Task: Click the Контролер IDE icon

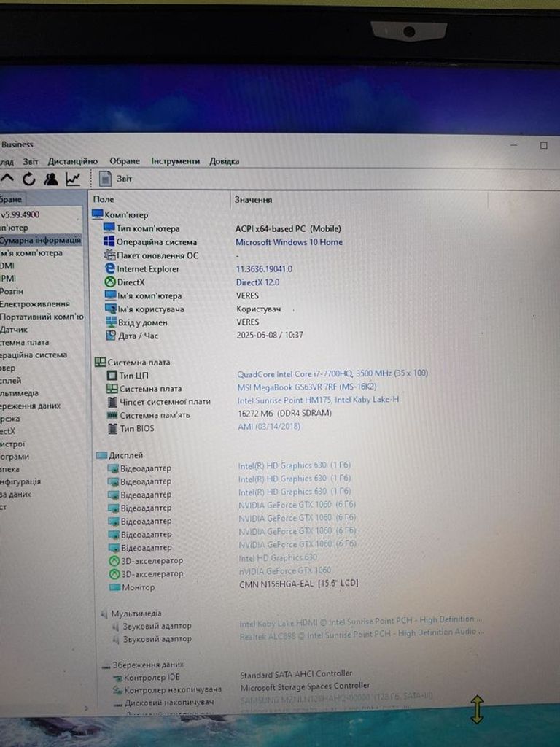Action: pyautogui.click(x=117, y=678)
